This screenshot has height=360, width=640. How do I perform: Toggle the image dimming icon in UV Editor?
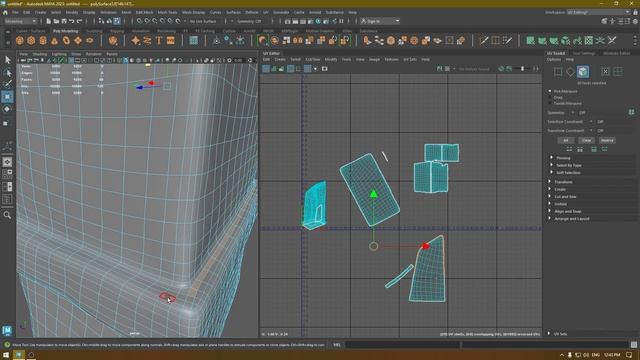click(x=509, y=69)
